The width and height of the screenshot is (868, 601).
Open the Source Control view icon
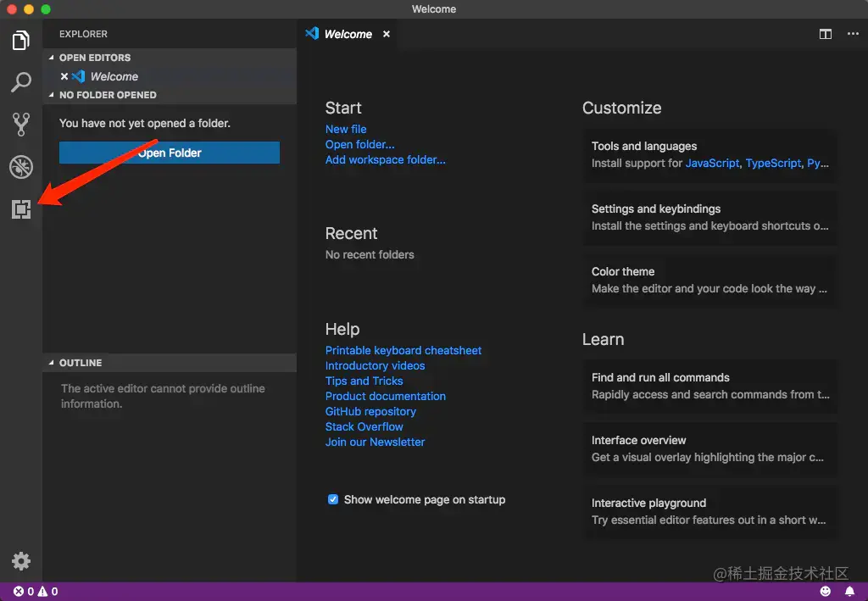[x=21, y=125]
